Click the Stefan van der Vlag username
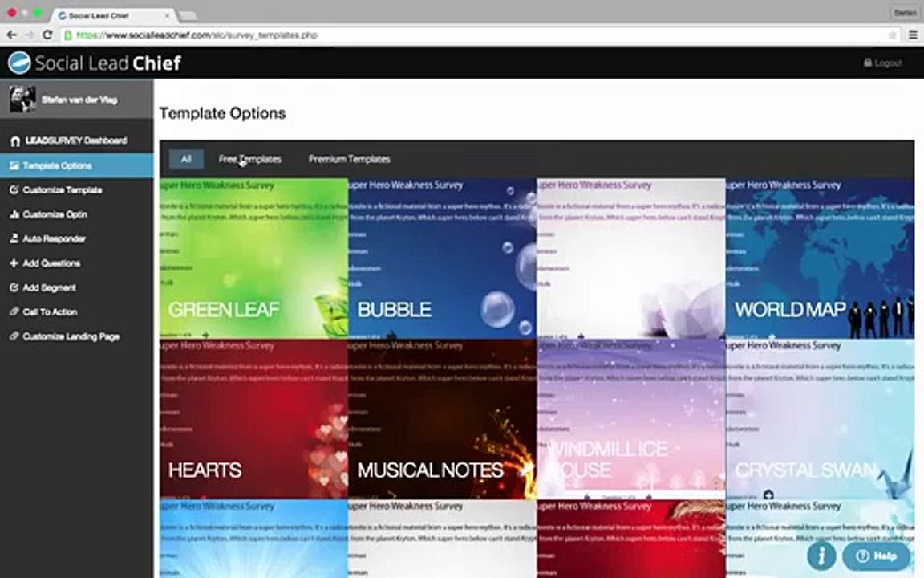Viewport: 924px width, 578px height. pos(79,100)
